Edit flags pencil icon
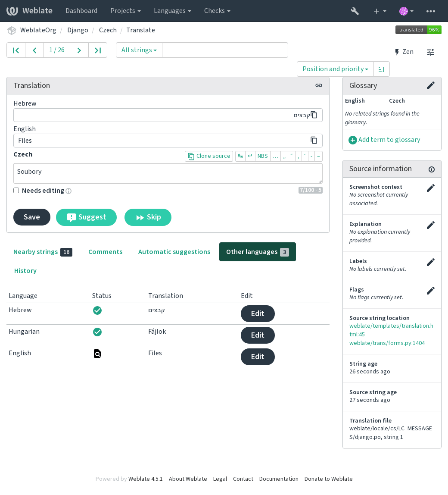 [x=431, y=291]
